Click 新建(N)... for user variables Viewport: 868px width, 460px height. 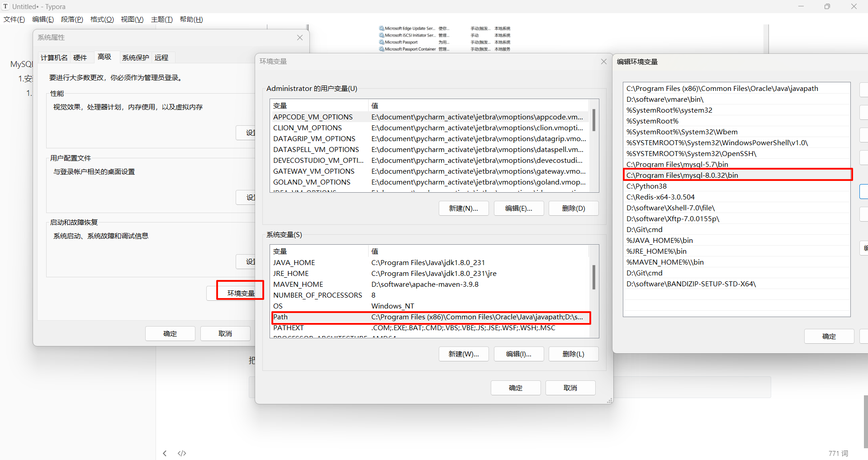(464, 209)
